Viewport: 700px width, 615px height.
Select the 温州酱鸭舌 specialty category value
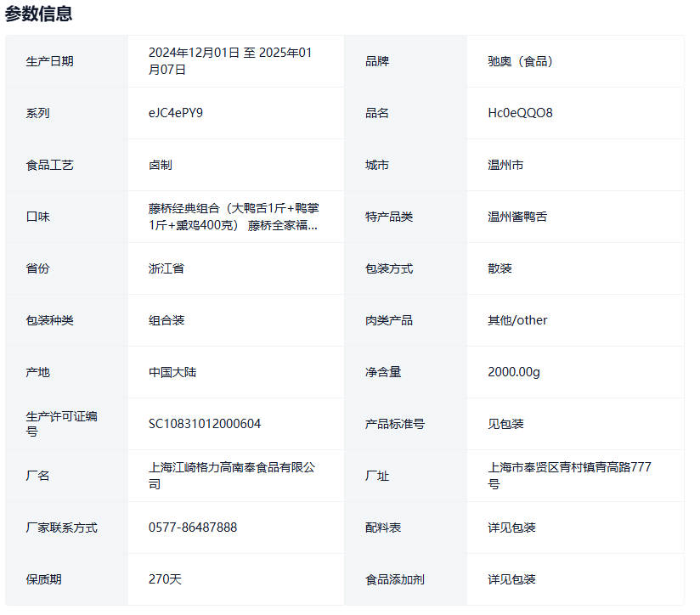pyautogui.click(x=517, y=217)
